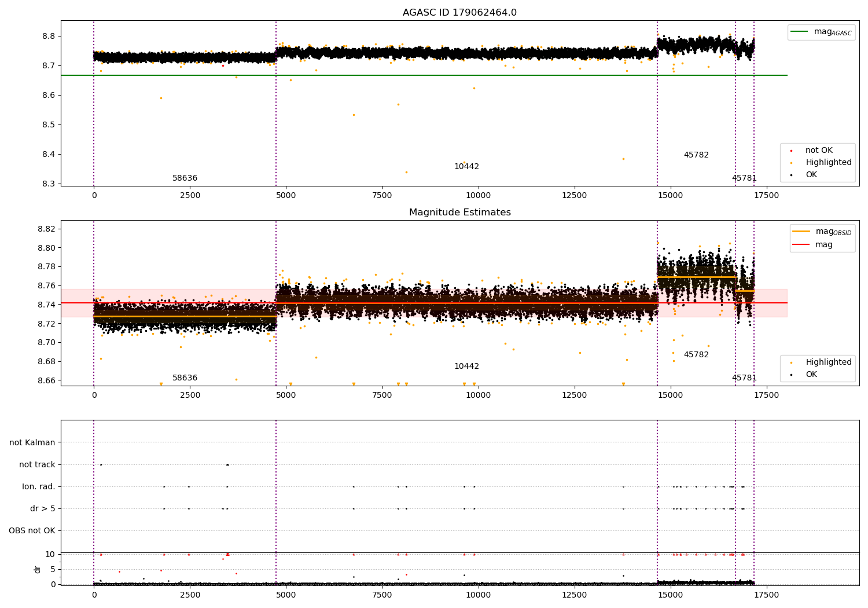Select the 8.80 y-axis tick label
The width and height of the screenshot is (868, 608).
(x=47, y=248)
